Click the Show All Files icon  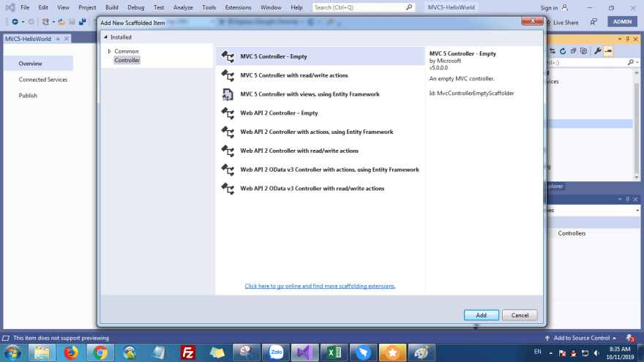tap(584, 51)
